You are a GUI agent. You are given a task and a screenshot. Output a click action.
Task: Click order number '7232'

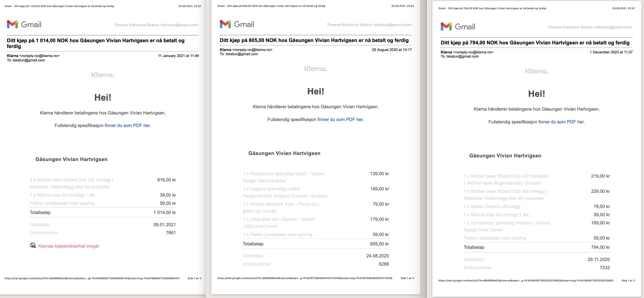(605, 268)
